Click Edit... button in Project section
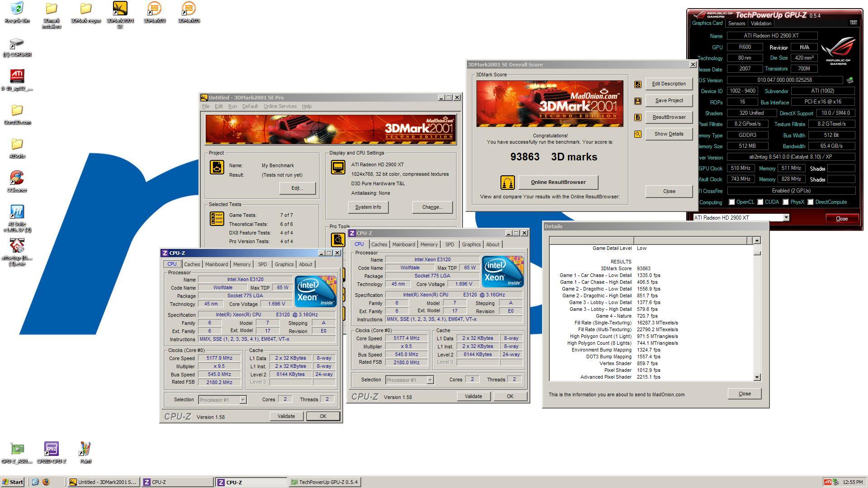 click(x=297, y=188)
